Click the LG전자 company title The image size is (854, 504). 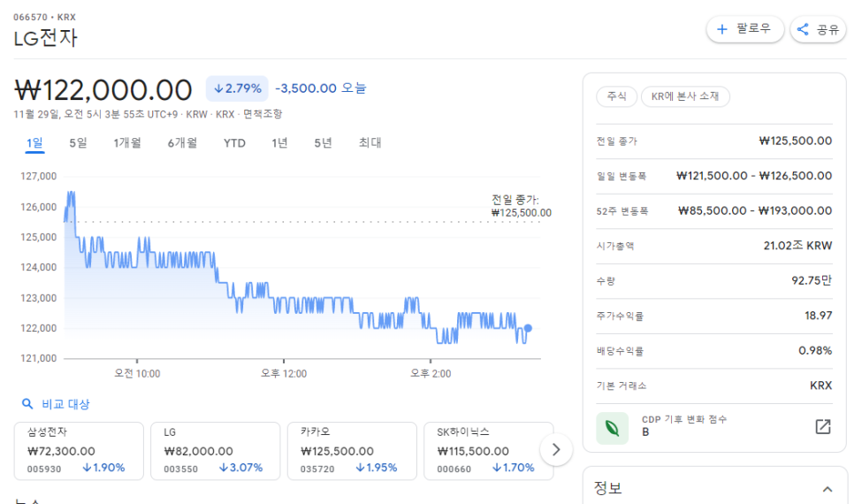46,38
